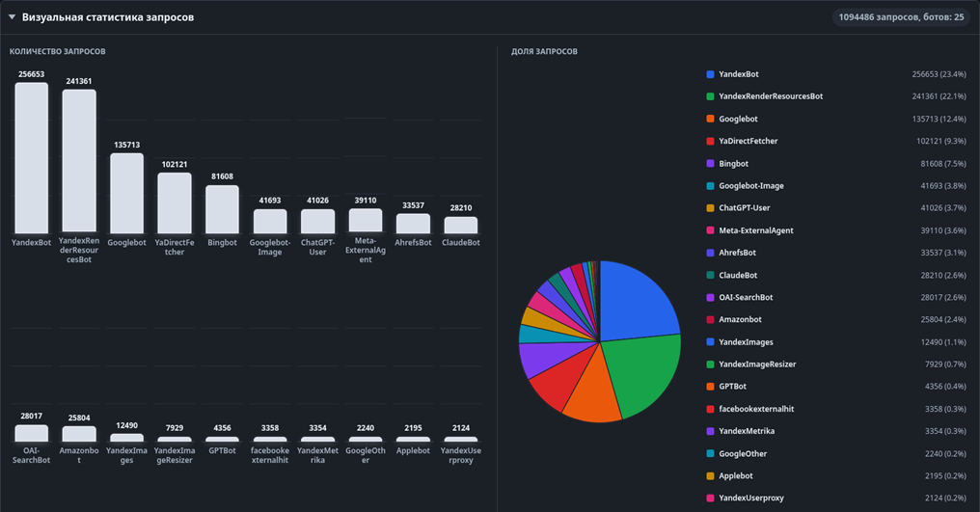Collapse the Визуальная статистика запросов section
Screen dimensions: 980x512
click(x=12, y=17)
